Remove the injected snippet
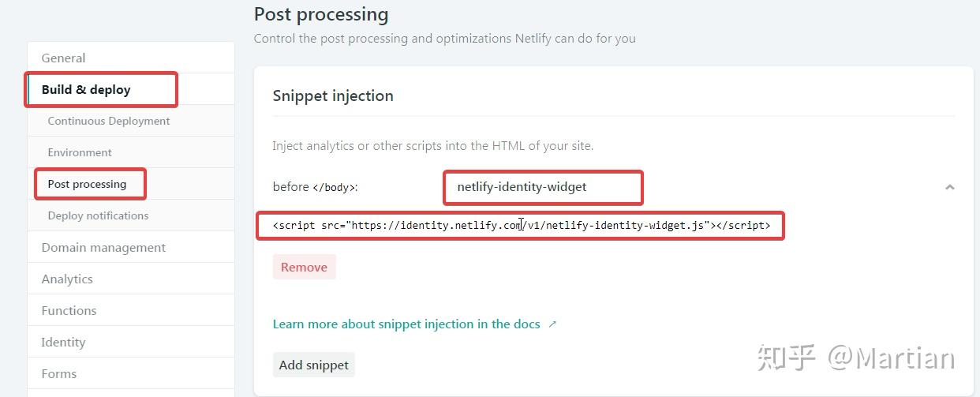Viewport: 980px width, 397px height. point(304,267)
